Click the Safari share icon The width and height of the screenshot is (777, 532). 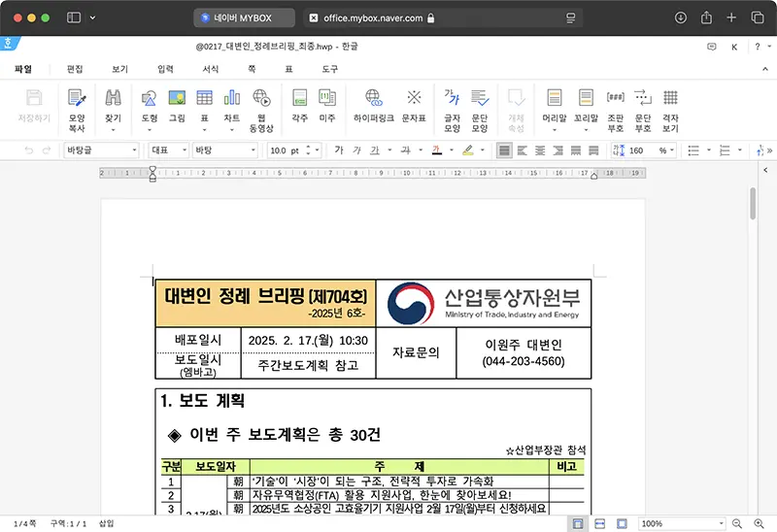[x=706, y=17]
